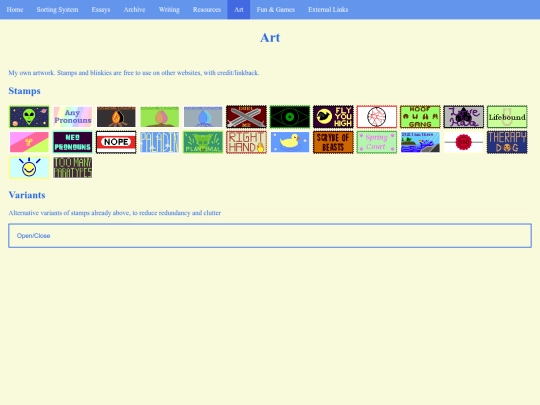Click the Hoof Gang stamp
This screenshot has width=540, height=405.
420,117
